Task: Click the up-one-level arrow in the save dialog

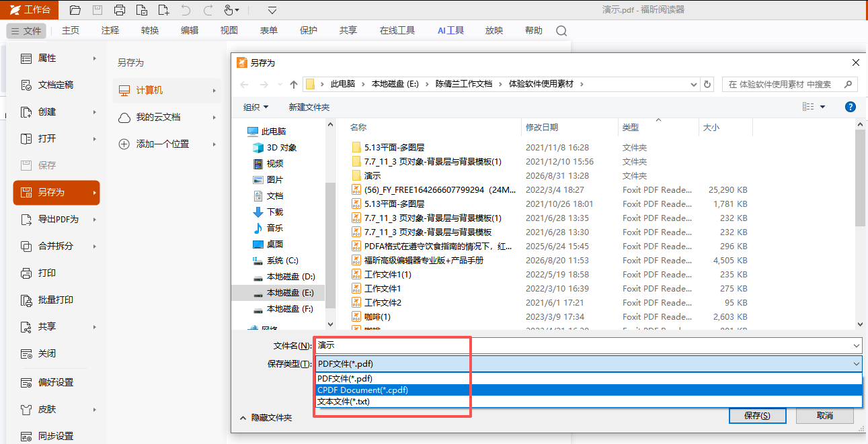Action: pos(293,85)
